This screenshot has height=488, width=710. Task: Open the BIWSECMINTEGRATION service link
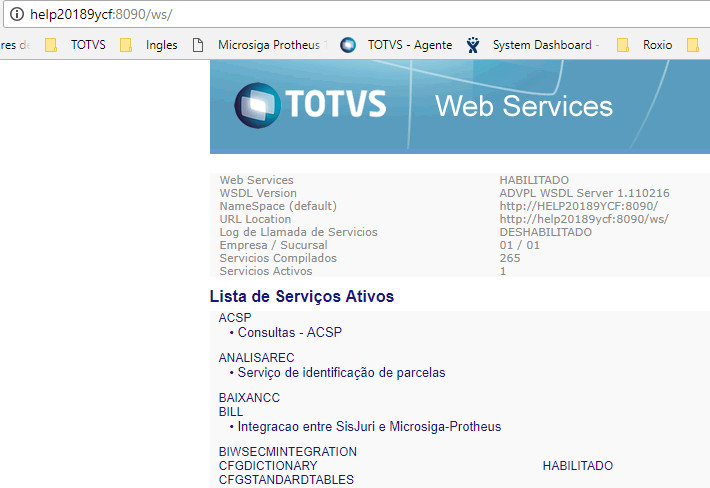pos(288,451)
